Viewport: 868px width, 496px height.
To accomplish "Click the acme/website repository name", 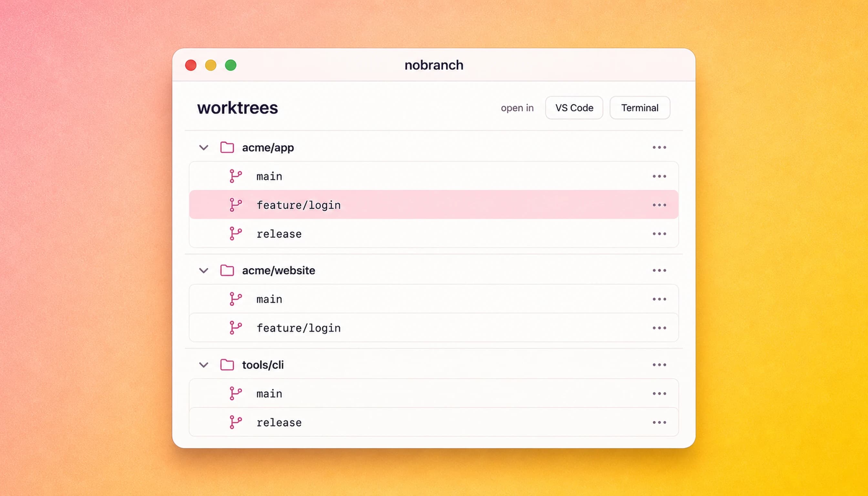I will tap(279, 271).
